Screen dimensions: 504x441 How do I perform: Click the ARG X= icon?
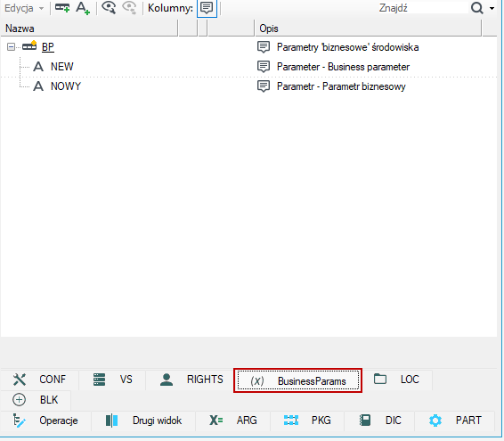[x=216, y=421]
